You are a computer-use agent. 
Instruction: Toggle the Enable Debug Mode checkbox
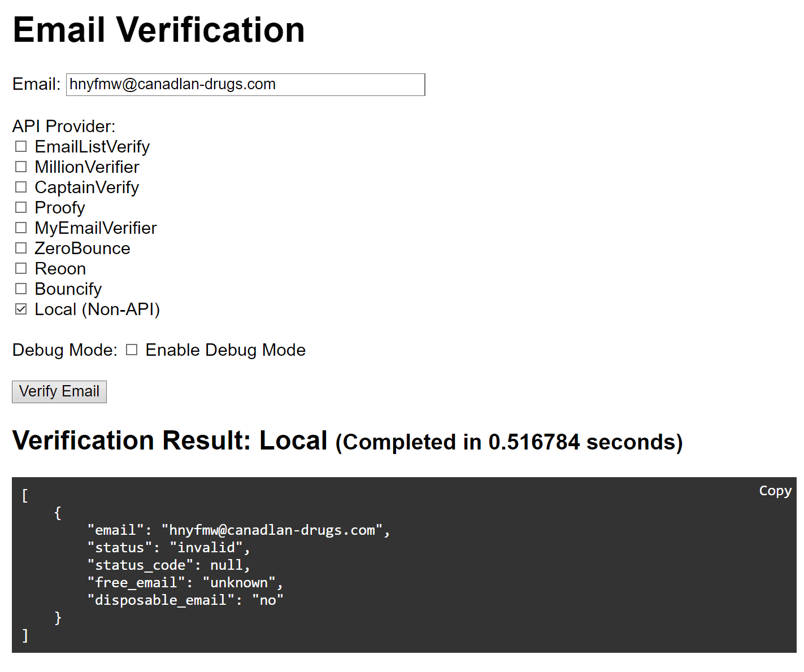point(132,350)
